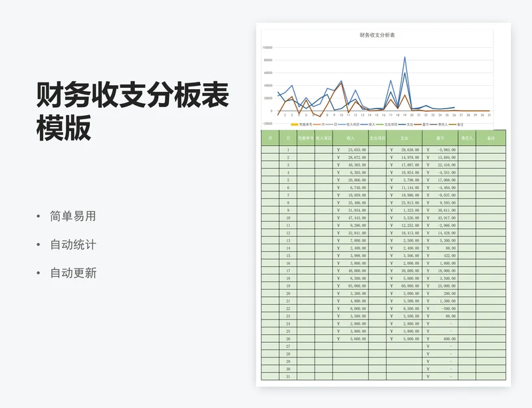
Task: Click the income cell 23,655.00
Action: pyautogui.click(x=350, y=150)
